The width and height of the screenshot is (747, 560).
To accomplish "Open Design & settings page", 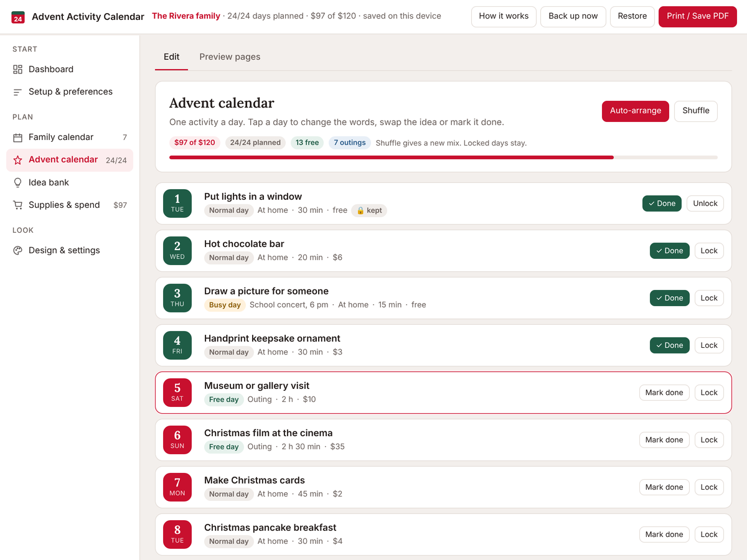I will coord(70,250).
